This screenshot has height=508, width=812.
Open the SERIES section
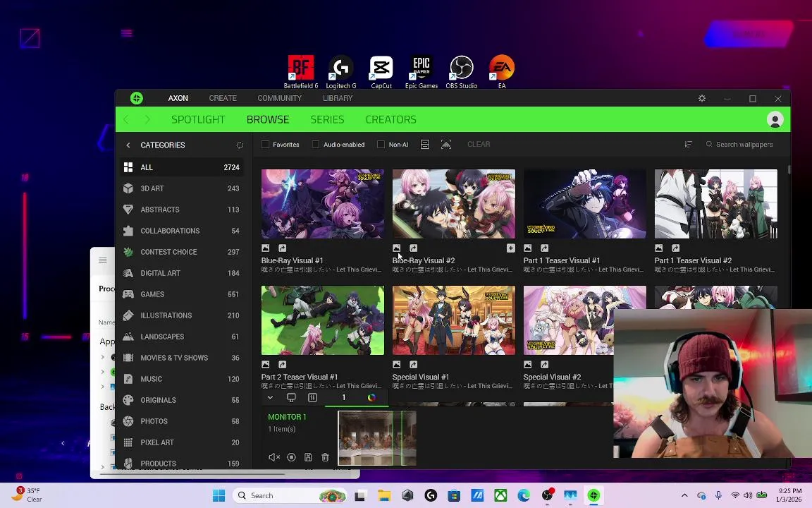coord(327,120)
